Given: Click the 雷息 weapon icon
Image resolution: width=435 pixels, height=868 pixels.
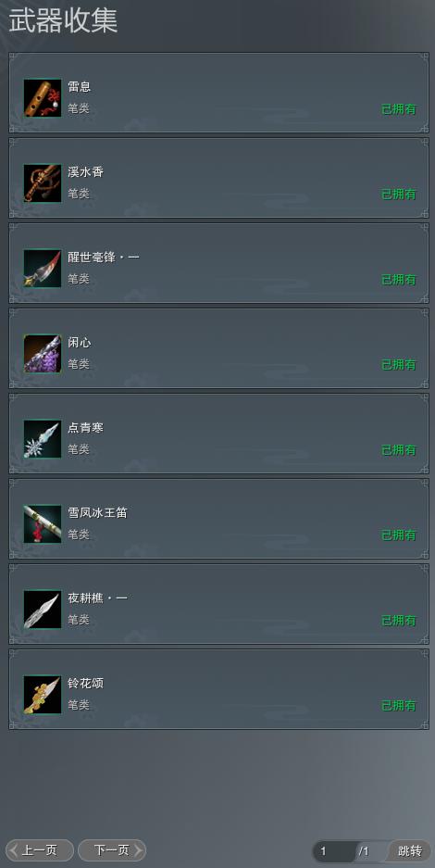Looking at the screenshot, I should point(43,98).
